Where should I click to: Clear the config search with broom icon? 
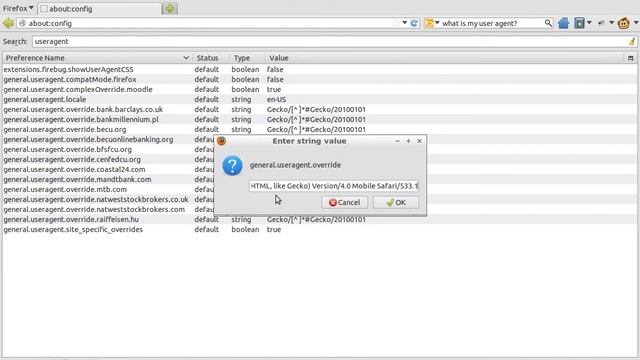coord(632,41)
